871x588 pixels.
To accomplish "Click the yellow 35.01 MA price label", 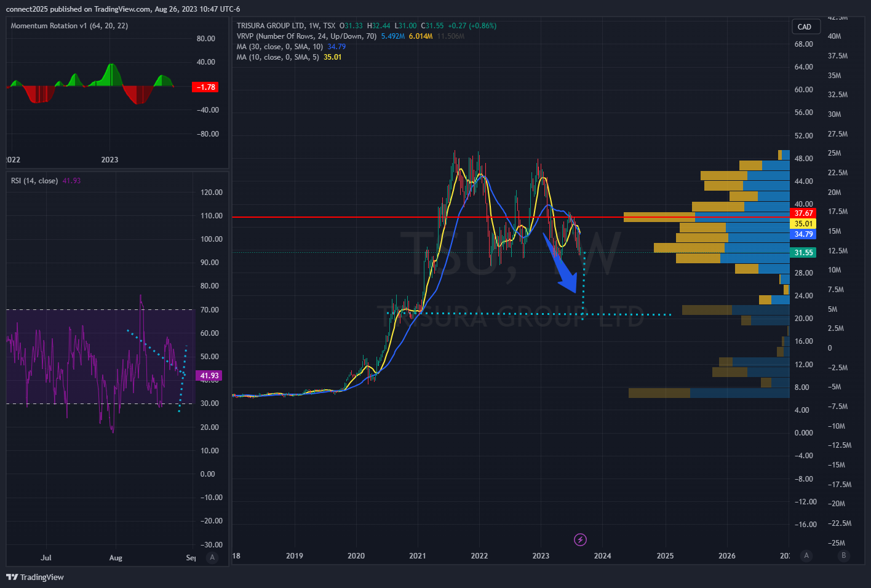I will (803, 224).
